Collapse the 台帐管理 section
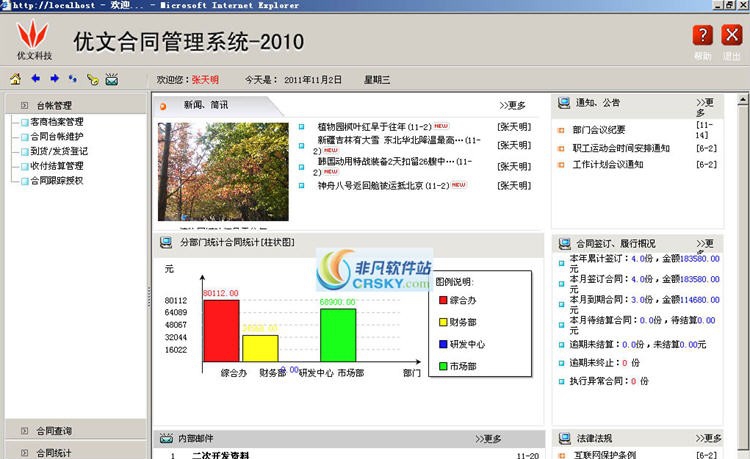This screenshot has width=750, height=459. pyautogui.click(x=76, y=105)
